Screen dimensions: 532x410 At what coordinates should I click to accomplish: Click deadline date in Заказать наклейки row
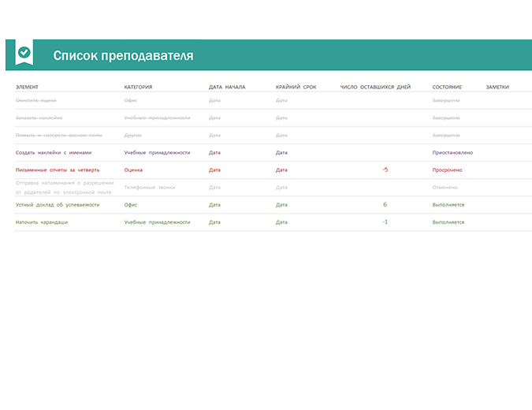point(281,117)
